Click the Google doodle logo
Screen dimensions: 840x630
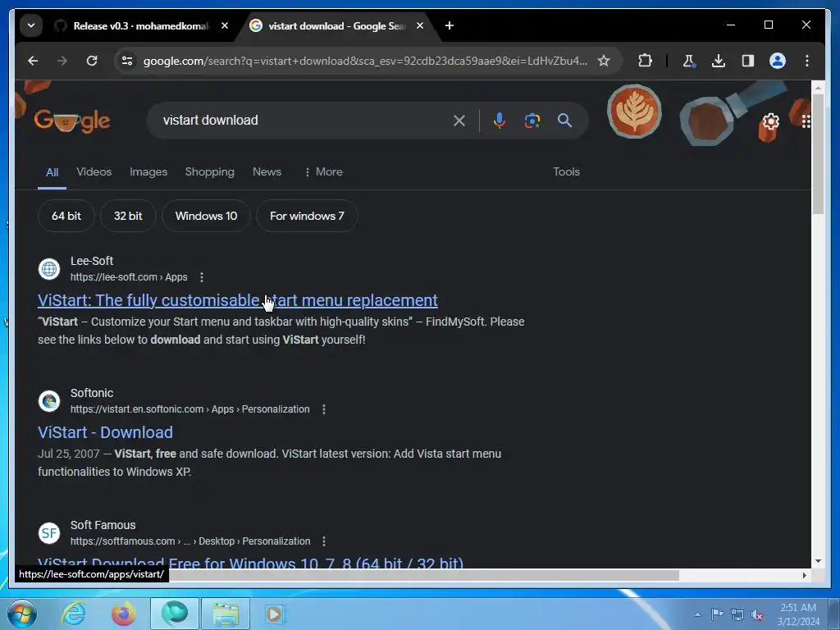pos(72,121)
